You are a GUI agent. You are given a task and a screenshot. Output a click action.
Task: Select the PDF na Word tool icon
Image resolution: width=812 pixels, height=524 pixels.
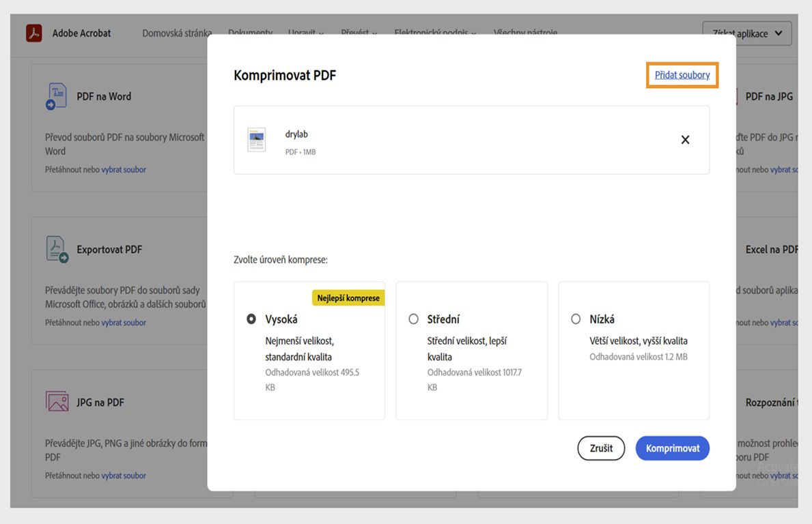coord(57,95)
